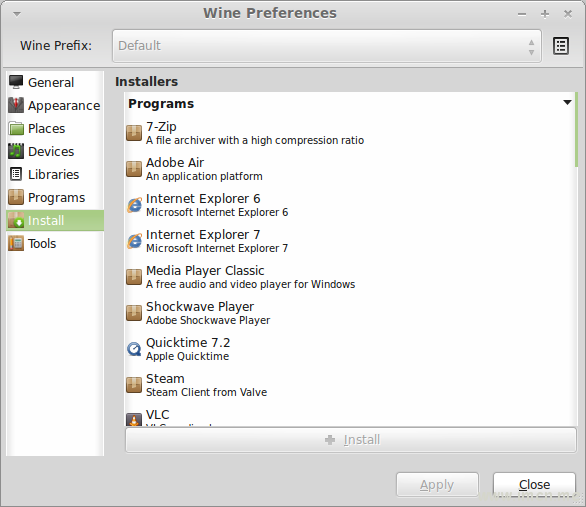
Task: Click the Internet Explorer 7 icon
Action: point(135,241)
